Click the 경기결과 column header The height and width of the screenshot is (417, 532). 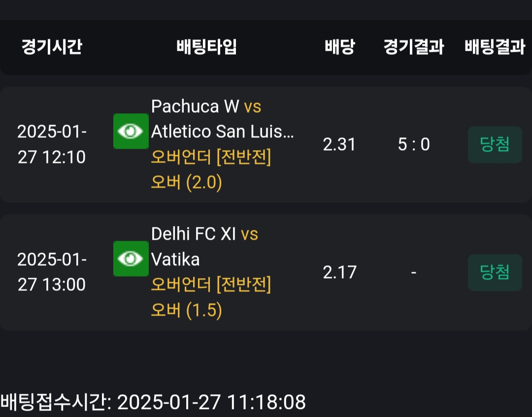pyautogui.click(x=413, y=47)
